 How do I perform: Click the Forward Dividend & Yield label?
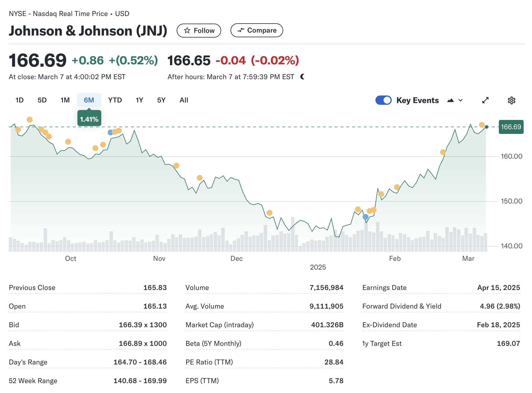402,306
